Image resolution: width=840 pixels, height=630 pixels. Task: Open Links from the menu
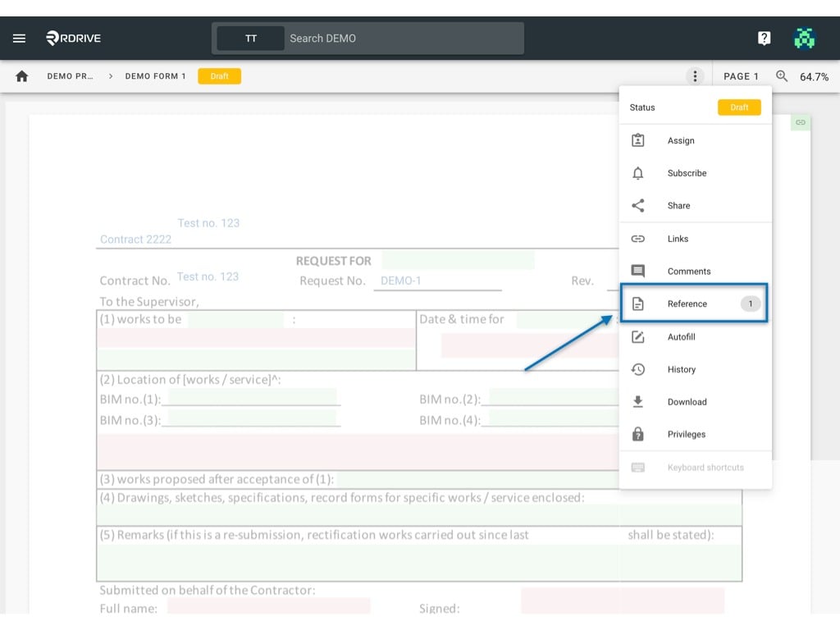696,239
